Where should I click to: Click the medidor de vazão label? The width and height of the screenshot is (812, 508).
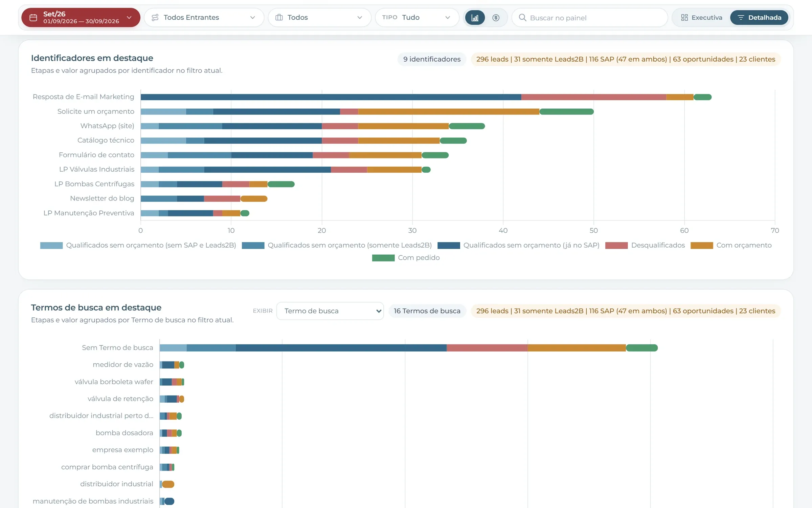tap(123, 365)
